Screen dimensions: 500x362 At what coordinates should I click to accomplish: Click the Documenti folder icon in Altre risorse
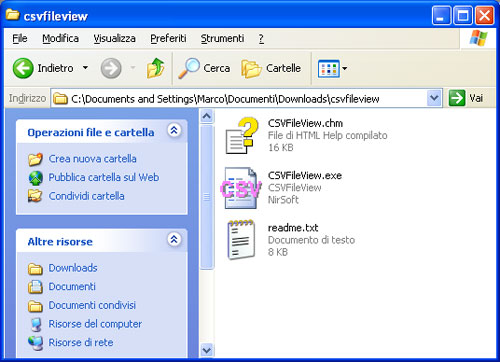[35, 287]
